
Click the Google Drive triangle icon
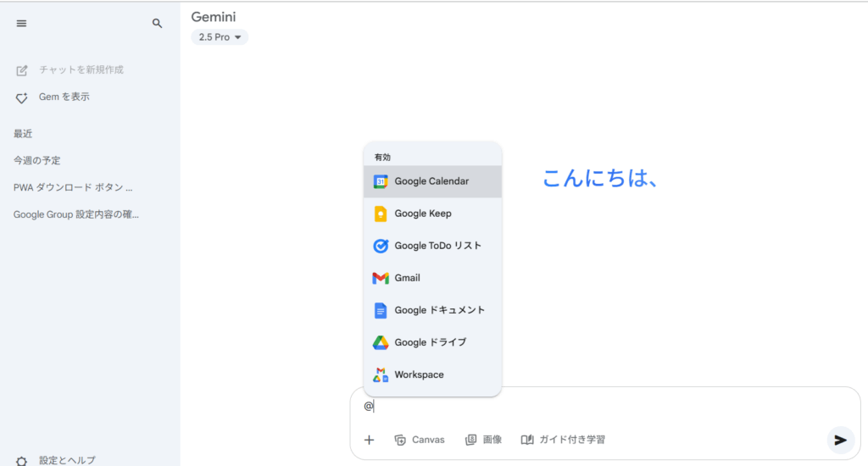tap(381, 342)
